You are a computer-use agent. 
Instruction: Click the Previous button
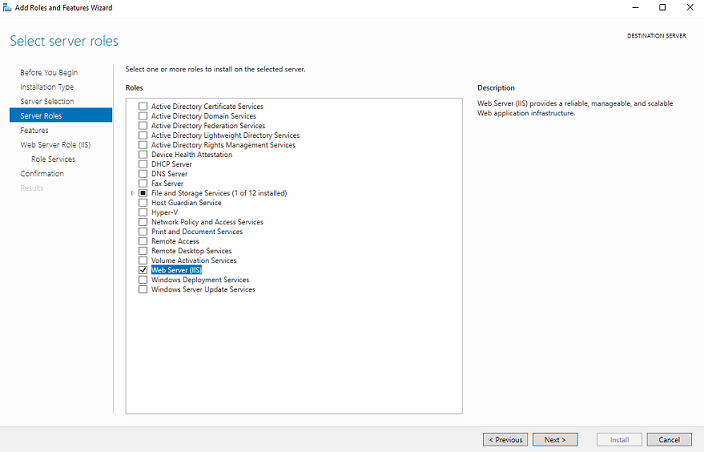tap(505, 439)
